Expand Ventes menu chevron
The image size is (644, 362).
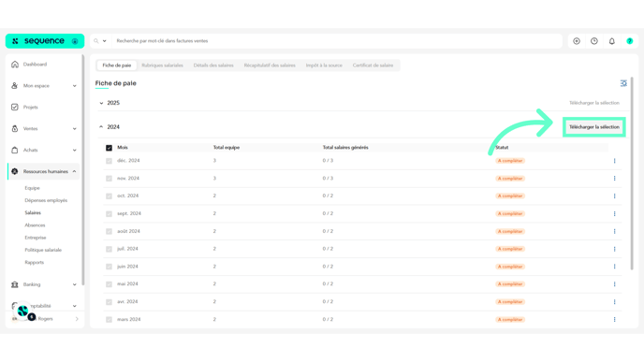(74, 129)
